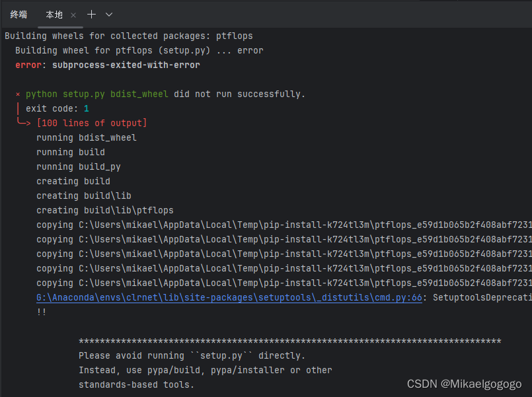Click 'python setup.py bdist_wheel' green text

pyautogui.click(x=96, y=94)
